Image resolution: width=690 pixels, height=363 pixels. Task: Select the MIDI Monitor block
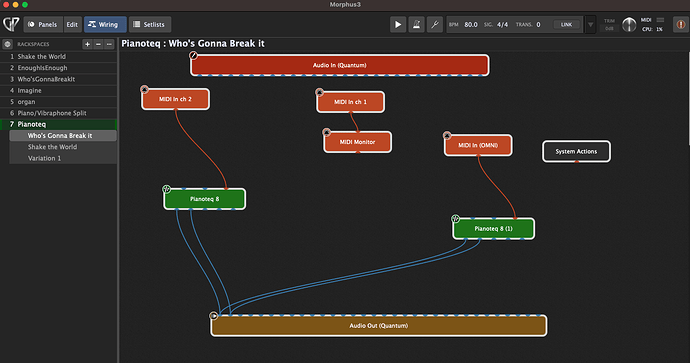(x=357, y=142)
